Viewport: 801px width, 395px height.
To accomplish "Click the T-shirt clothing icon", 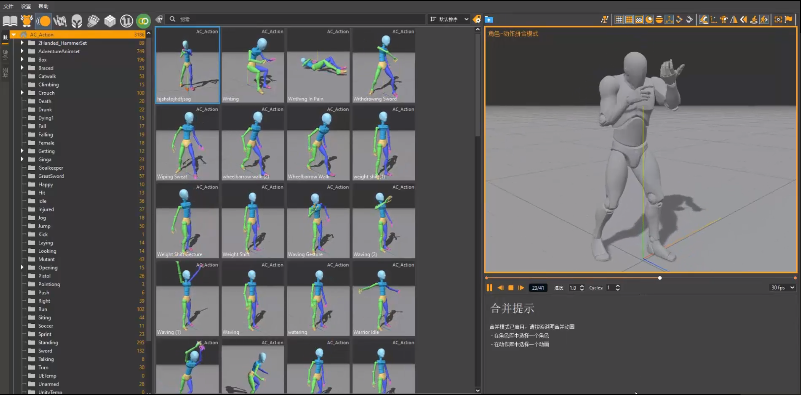I will 724,19.
